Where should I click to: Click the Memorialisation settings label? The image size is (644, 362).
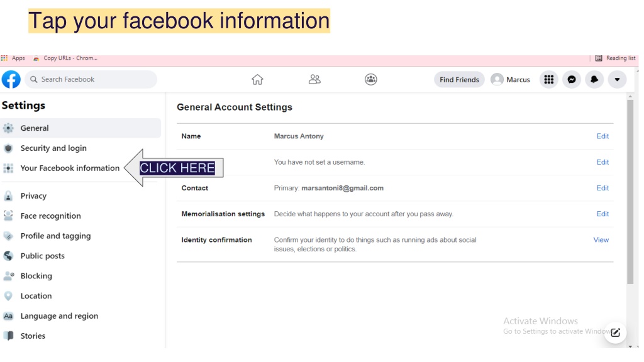tap(223, 214)
